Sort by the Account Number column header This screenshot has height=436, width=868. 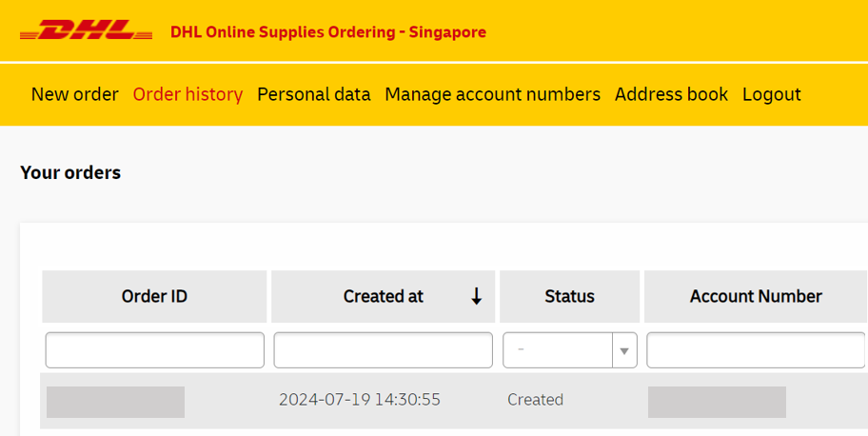pyautogui.click(x=756, y=296)
